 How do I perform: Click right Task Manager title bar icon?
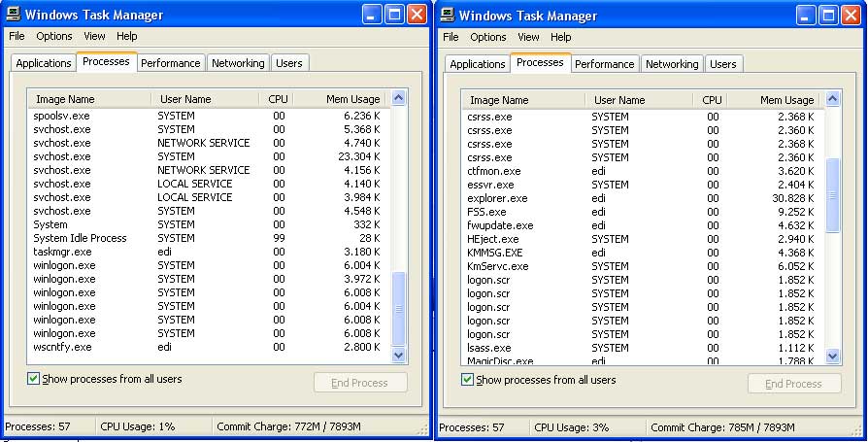[448, 15]
